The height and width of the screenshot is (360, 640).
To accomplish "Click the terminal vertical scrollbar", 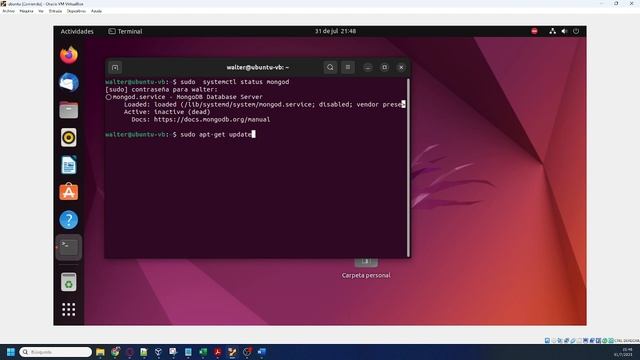I will click(x=408, y=167).
